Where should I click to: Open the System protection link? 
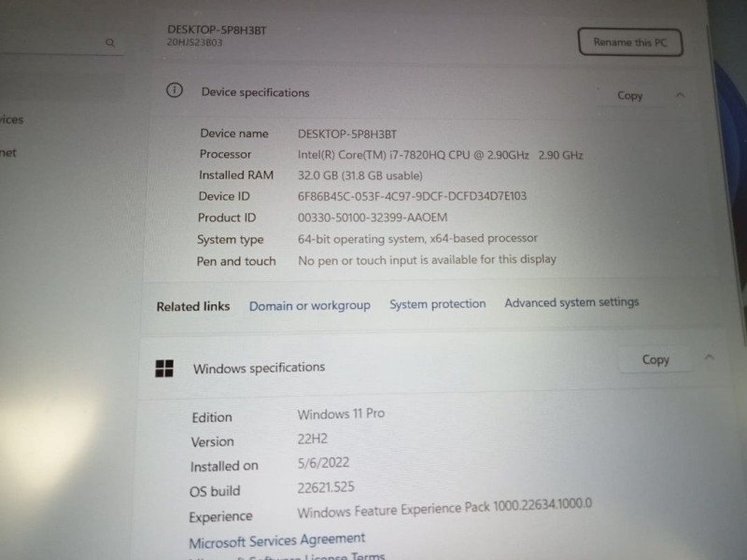[x=437, y=304]
